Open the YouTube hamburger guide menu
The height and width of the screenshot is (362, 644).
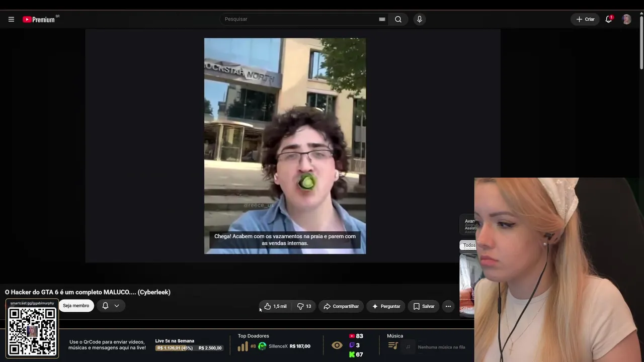[x=11, y=19]
